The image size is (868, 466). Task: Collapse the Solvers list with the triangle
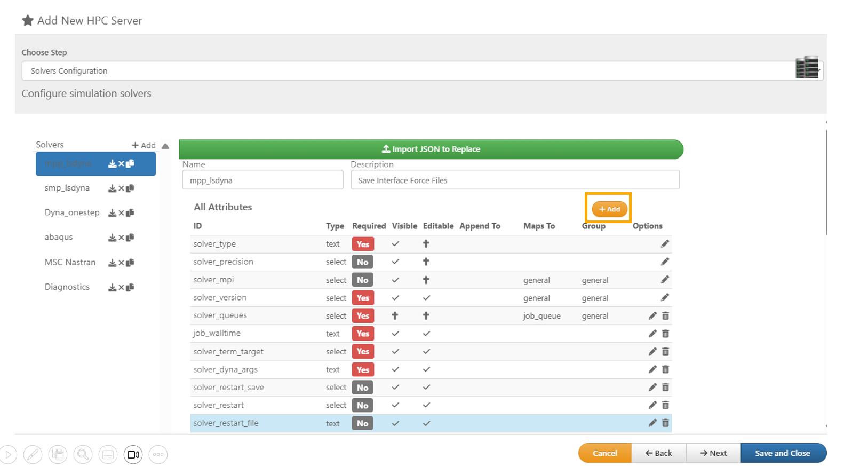tap(165, 146)
